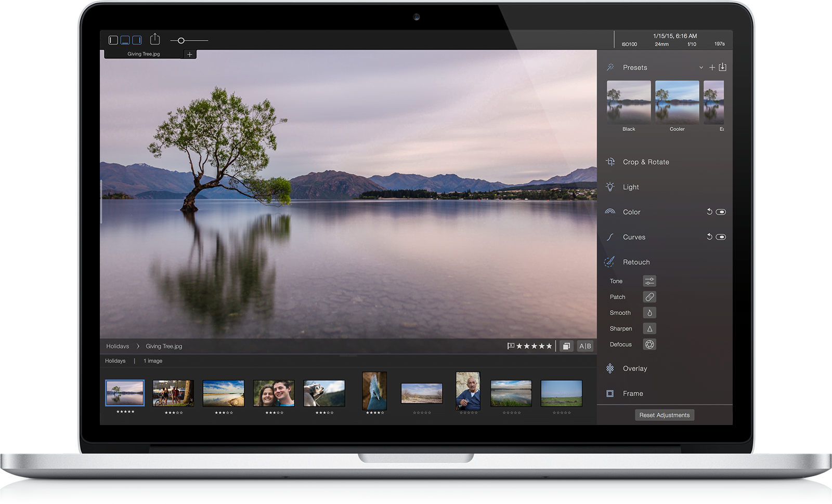This screenshot has width=832, height=504.
Task: Switch to the Giving Tree.jpg tab
Action: pyautogui.click(x=144, y=54)
